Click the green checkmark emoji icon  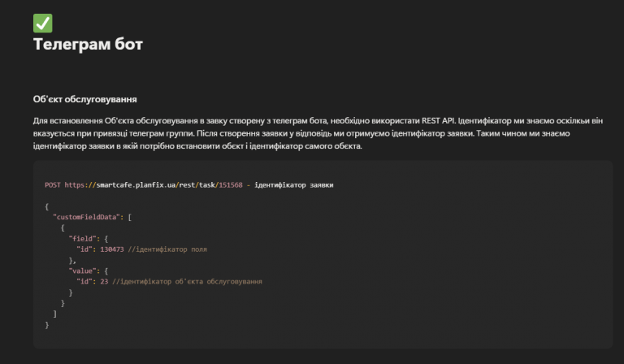point(42,23)
